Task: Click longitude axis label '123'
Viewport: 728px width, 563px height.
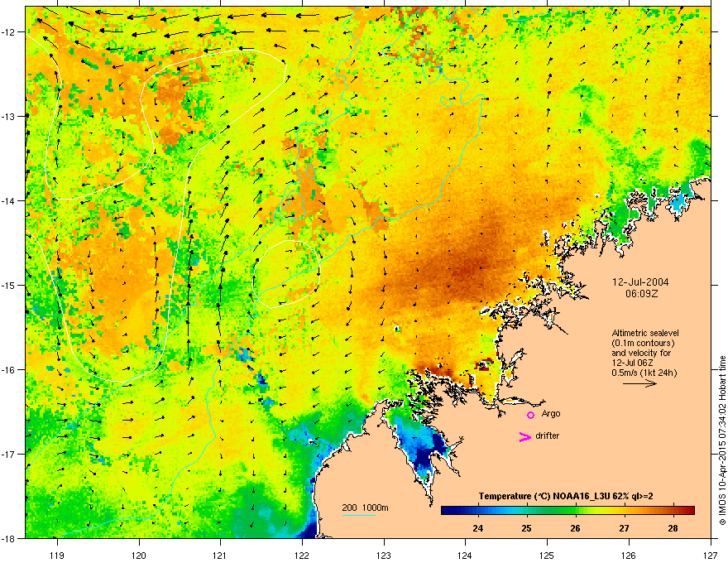Action: pyautogui.click(x=384, y=555)
